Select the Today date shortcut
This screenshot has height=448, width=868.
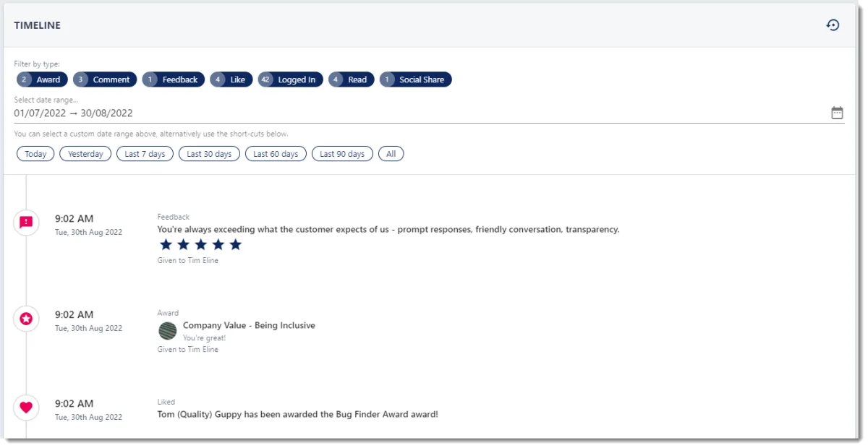point(35,154)
